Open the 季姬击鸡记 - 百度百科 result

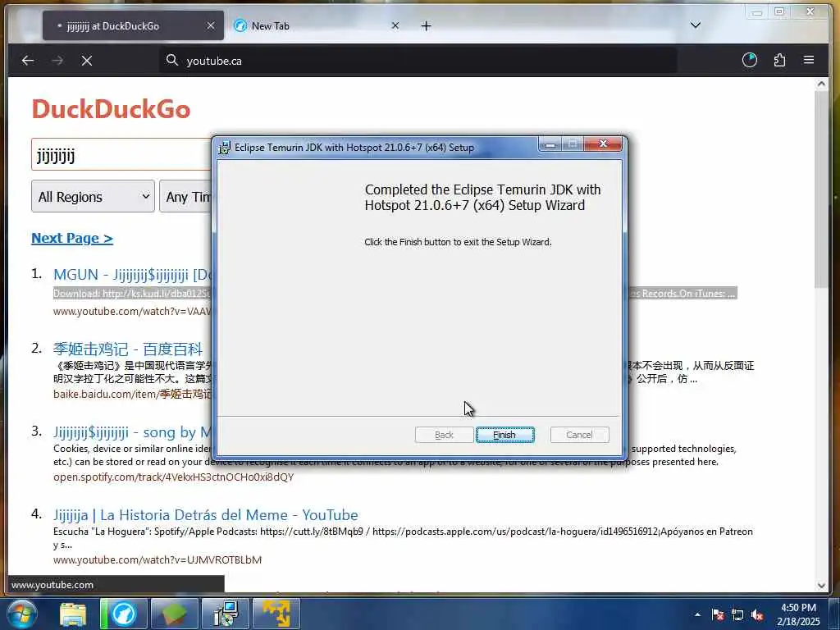pos(128,349)
